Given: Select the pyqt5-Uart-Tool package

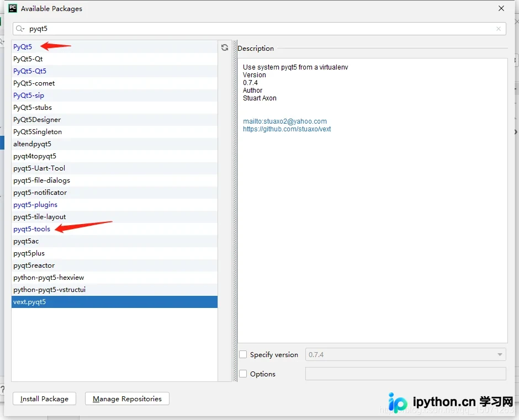Looking at the screenshot, I should click(x=114, y=168).
